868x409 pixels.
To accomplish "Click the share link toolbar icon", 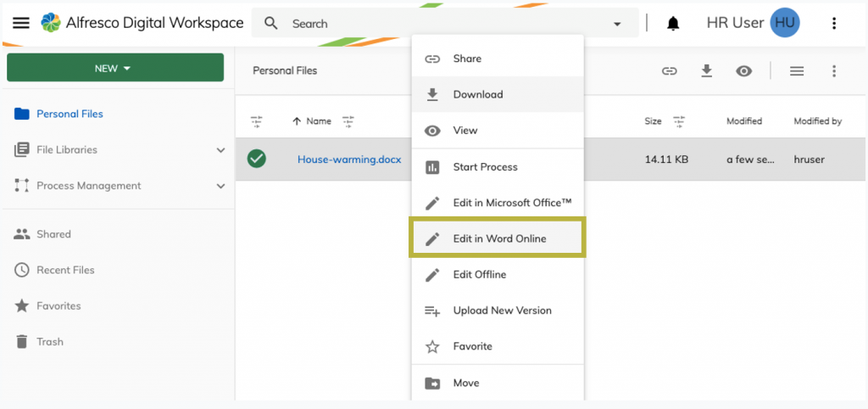I will coord(670,71).
